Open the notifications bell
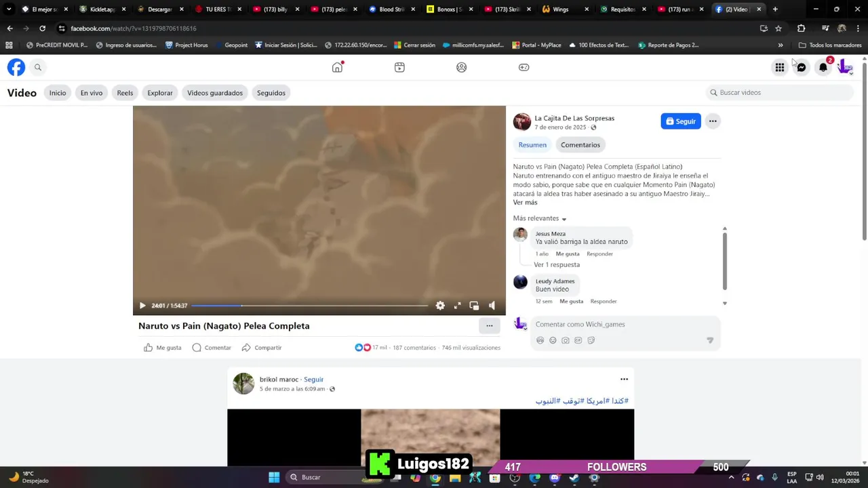 (x=823, y=67)
